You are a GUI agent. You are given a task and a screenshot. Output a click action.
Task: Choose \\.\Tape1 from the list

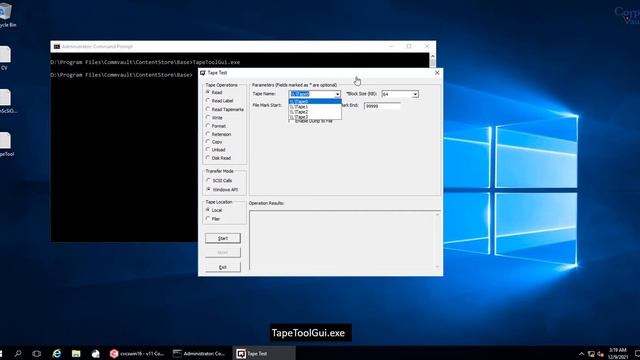315,107
